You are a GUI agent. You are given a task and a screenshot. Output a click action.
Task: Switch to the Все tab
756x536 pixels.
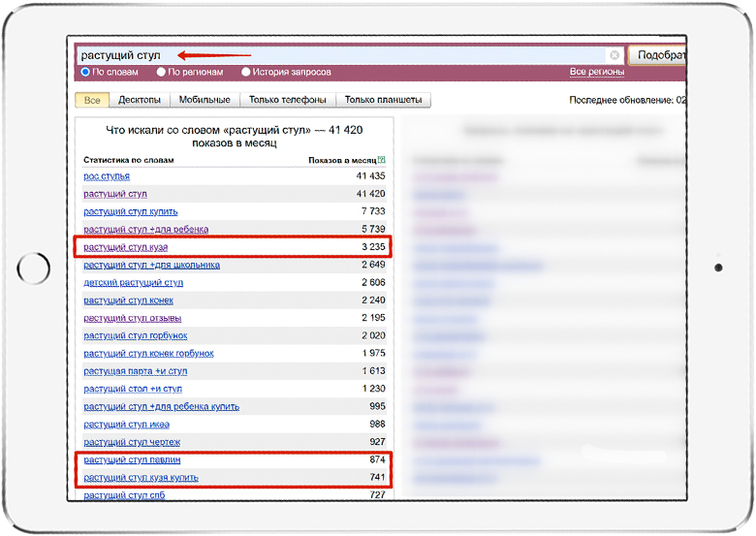92,100
